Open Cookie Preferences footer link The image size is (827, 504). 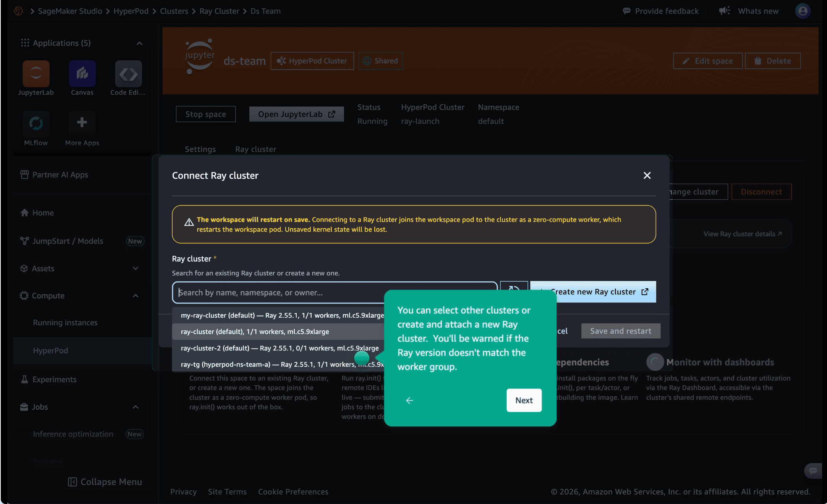[x=293, y=492]
